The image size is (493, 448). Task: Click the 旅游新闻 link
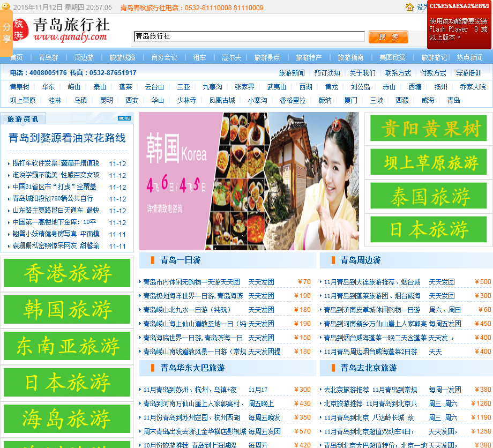(x=292, y=73)
